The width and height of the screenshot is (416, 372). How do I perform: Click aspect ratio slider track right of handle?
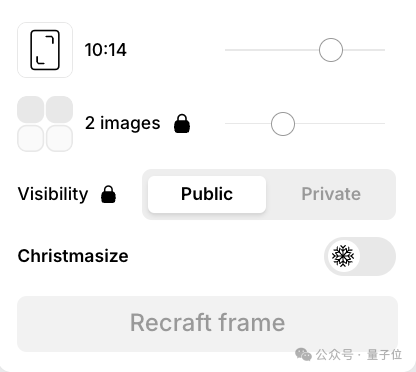click(364, 50)
